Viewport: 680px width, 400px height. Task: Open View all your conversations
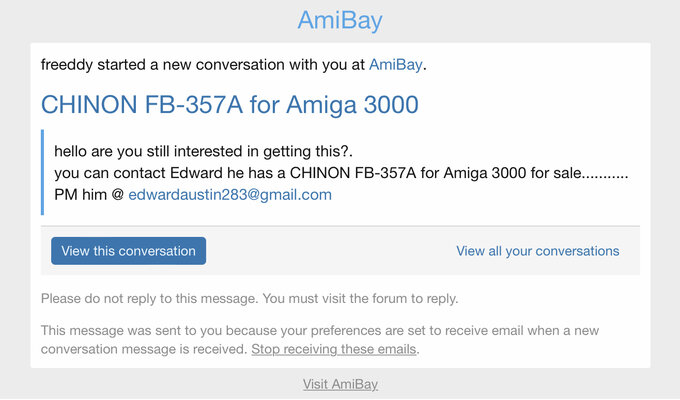(x=537, y=251)
